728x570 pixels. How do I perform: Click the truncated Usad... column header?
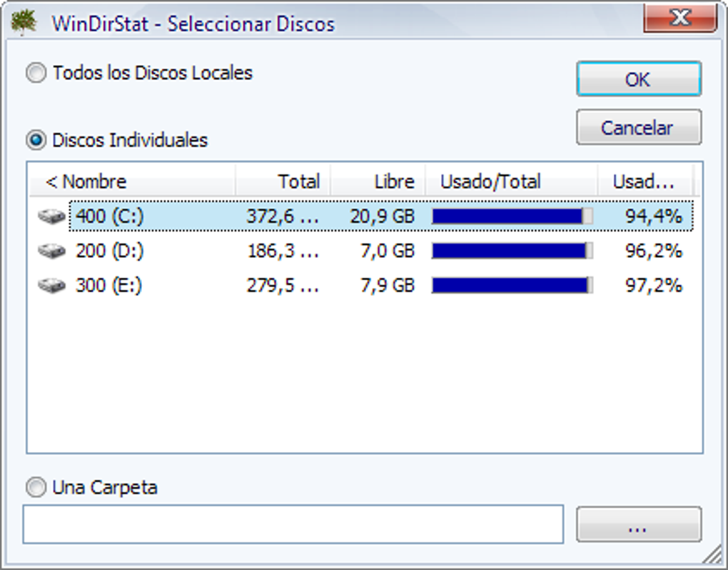point(645,181)
